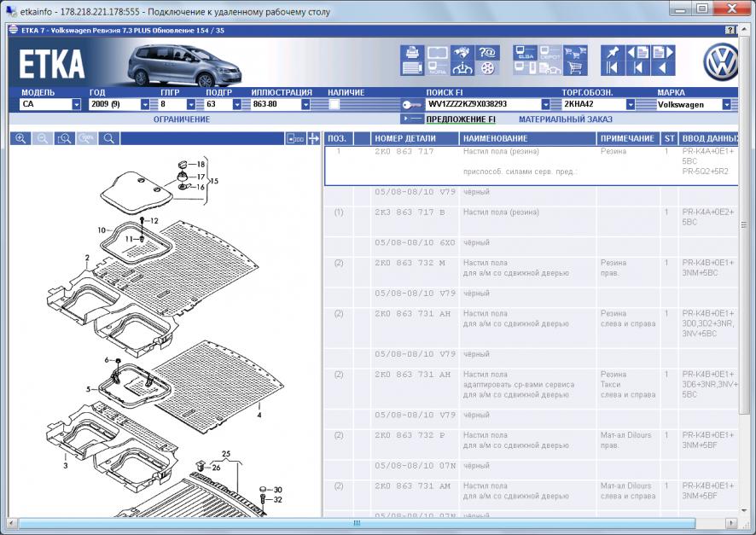This screenshot has width=756, height=535.
Task: Click the help question mark in ETKA title bar
Action: point(730,31)
